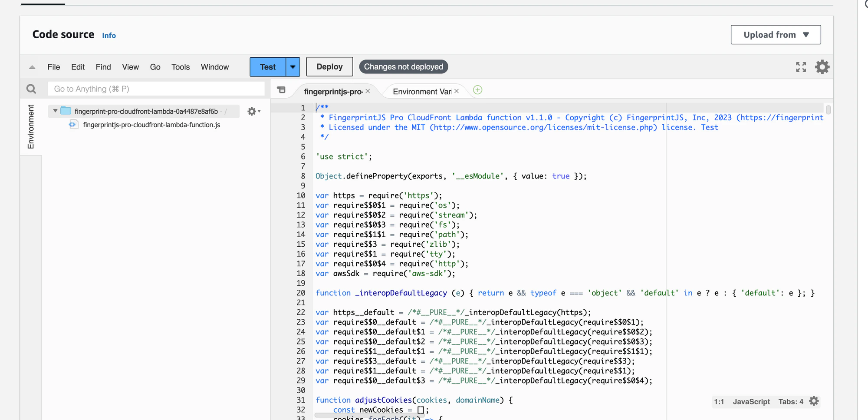Click the fullscreen expand icon
Viewport: 868px width, 420px height.
point(801,67)
